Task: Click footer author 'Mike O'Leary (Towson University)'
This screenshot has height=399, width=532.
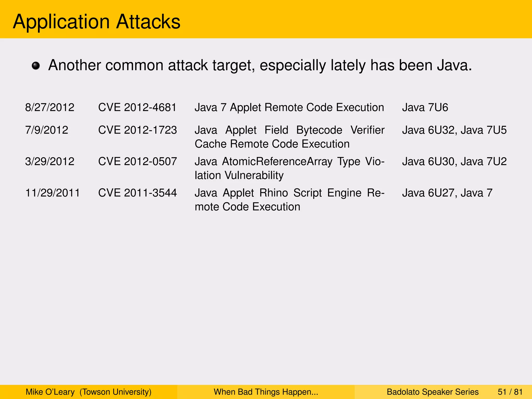Action: [89, 392]
